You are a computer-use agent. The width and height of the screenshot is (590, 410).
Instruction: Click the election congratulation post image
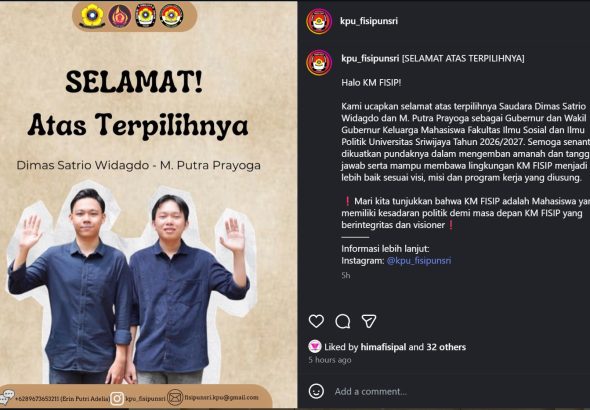(x=149, y=205)
